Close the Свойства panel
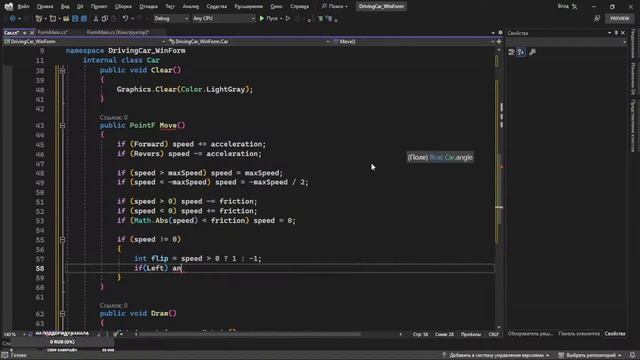The image size is (640, 360). click(623, 33)
